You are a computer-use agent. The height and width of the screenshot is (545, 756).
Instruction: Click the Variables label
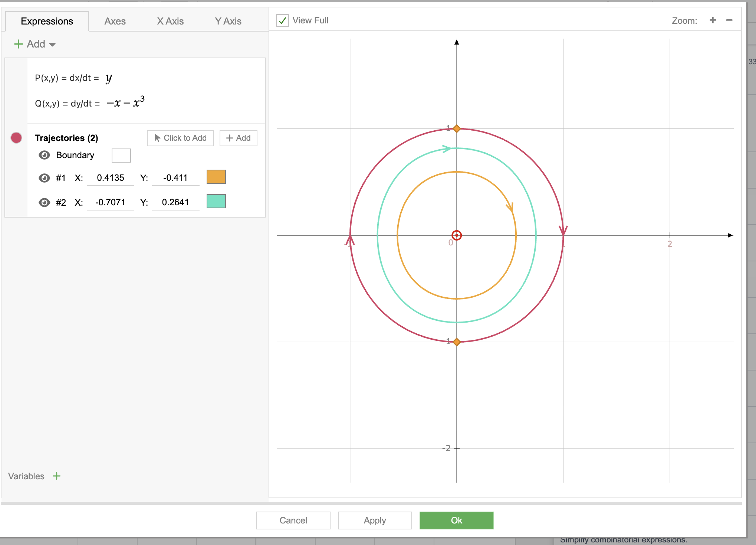click(26, 476)
